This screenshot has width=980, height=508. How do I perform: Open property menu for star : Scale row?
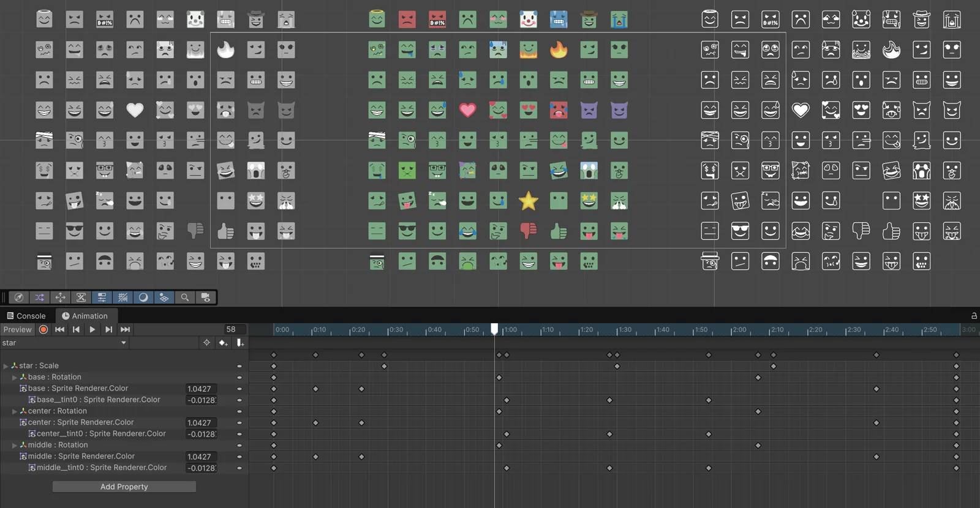click(x=239, y=366)
